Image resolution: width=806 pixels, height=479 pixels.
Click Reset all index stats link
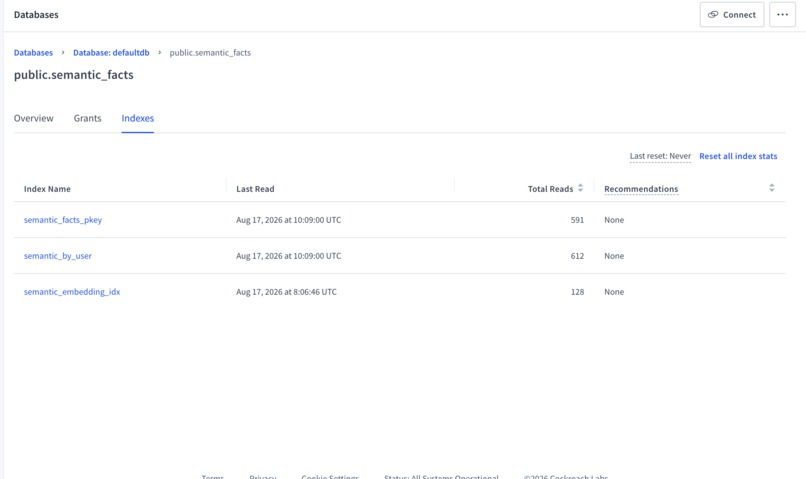738,156
